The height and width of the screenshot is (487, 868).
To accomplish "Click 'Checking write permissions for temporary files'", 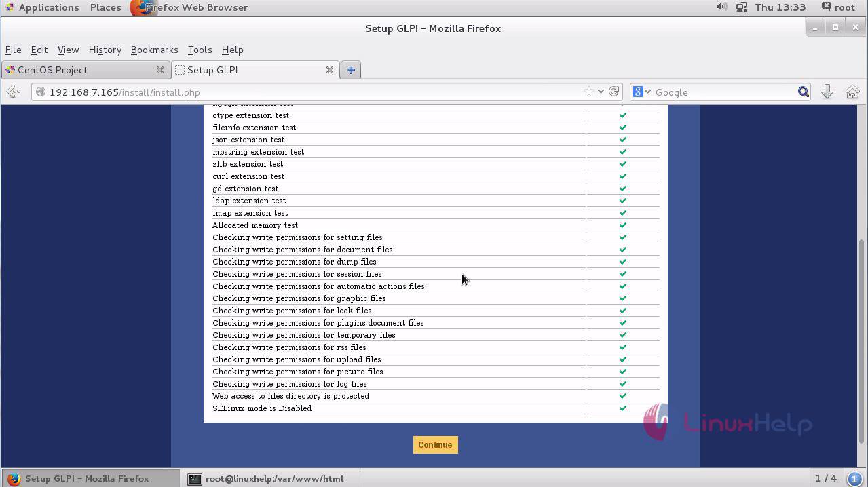I will click(304, 335).
